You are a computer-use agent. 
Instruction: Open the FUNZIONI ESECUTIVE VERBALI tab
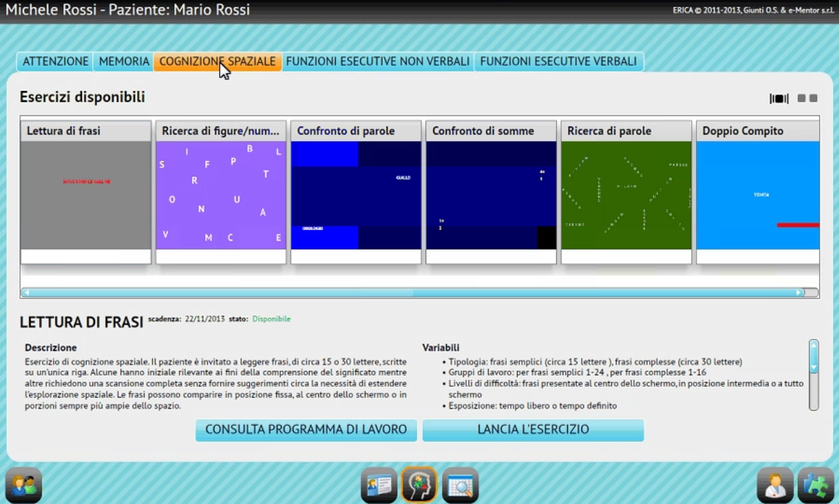coord(558,61)
